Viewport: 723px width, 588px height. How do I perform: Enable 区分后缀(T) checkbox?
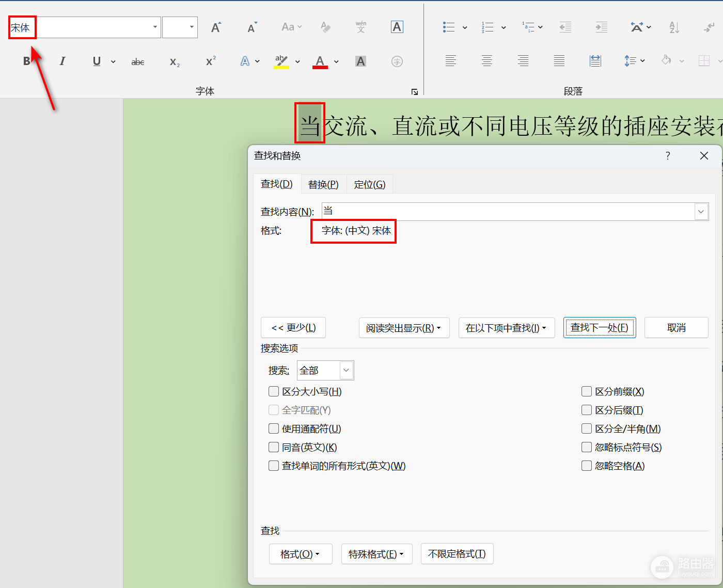[587, 410]
